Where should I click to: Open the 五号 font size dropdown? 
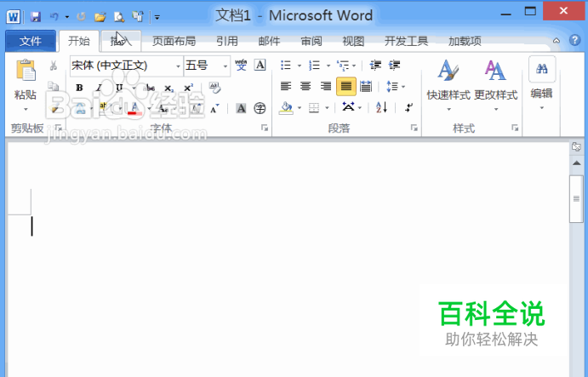[x=225, y=66]
